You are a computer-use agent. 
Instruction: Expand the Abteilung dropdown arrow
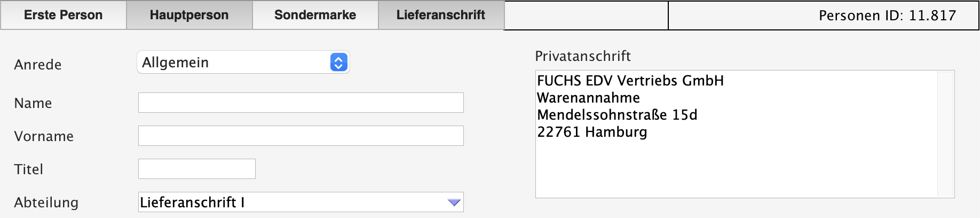click(x=454, y=203)
